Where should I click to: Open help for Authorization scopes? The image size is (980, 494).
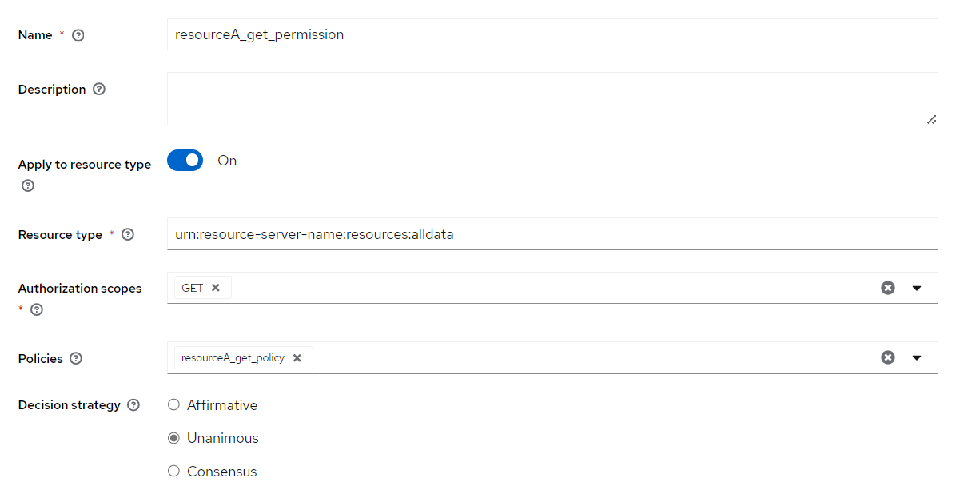pos(36,309)
